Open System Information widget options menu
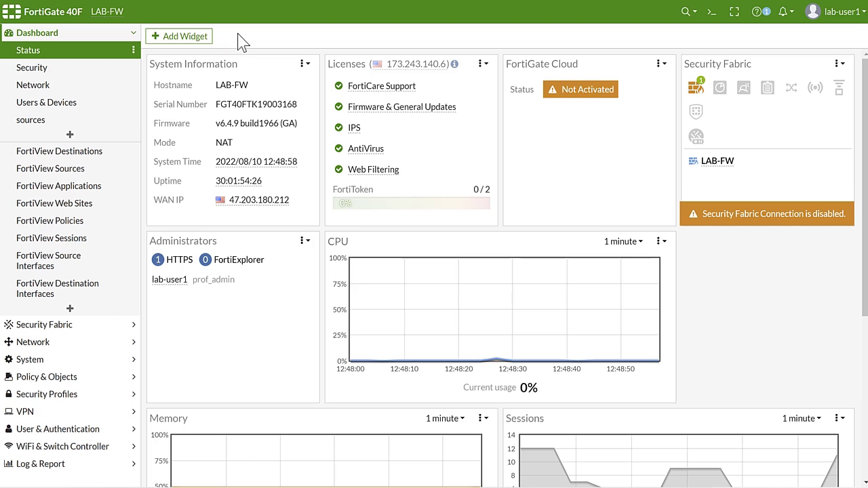Image resolution: width=868 pixels, height=488 pixels. point(304,64)
